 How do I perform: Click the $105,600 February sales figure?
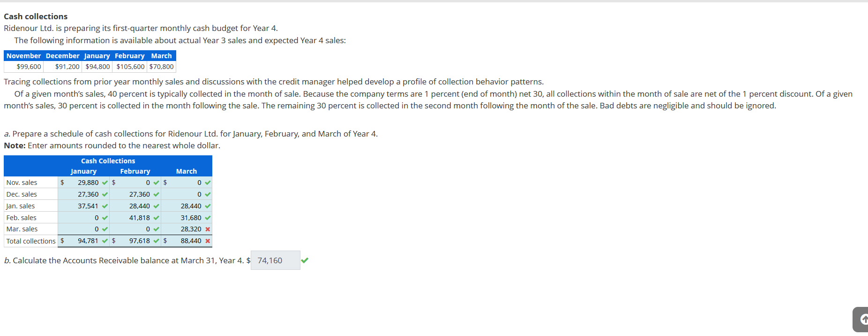click(129, 67)
